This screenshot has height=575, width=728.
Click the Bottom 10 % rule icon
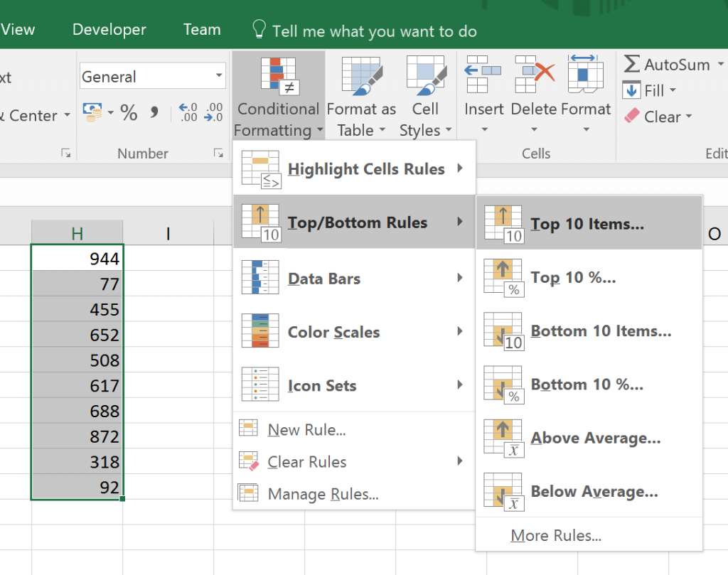(504, 385)
